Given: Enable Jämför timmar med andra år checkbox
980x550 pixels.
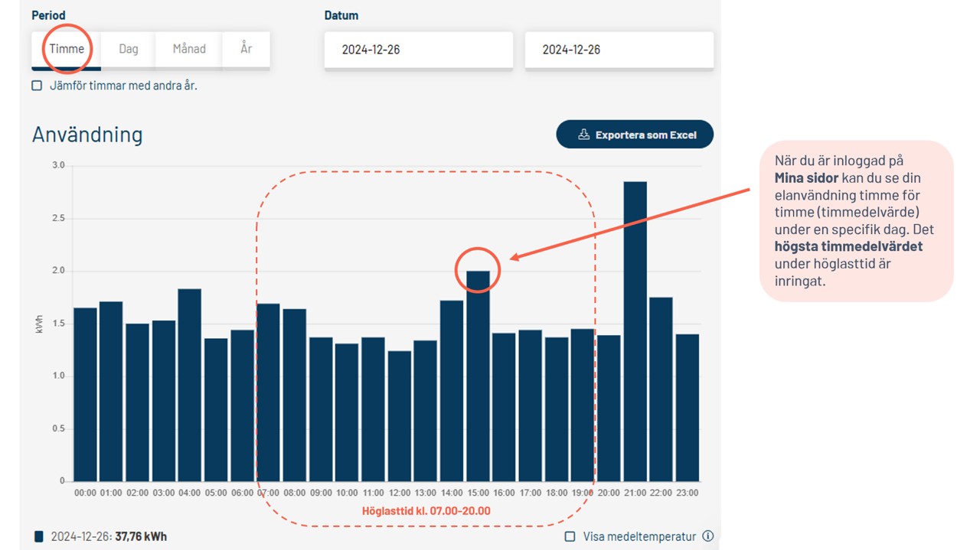Looking at the screenshot, I should point(37,86).
